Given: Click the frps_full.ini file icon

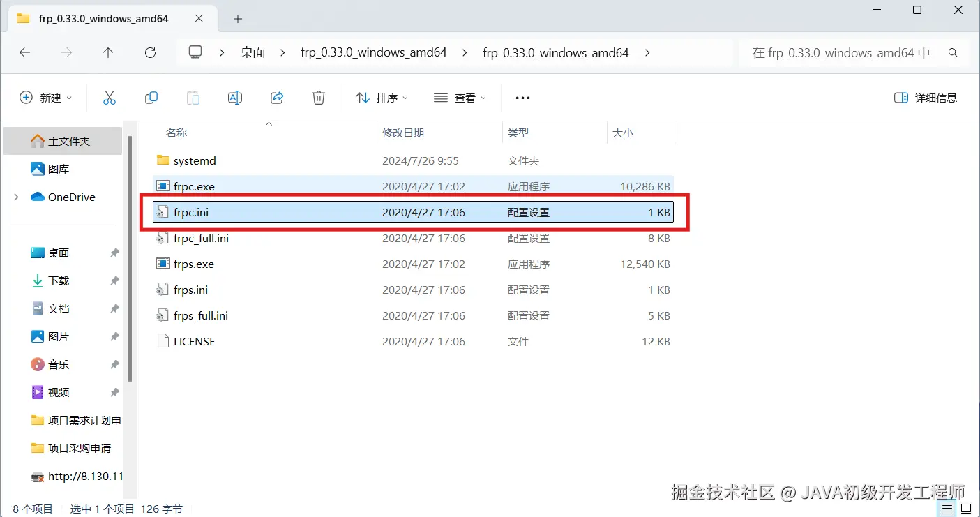Looking at the screenshot, I should tap(163, 315).
